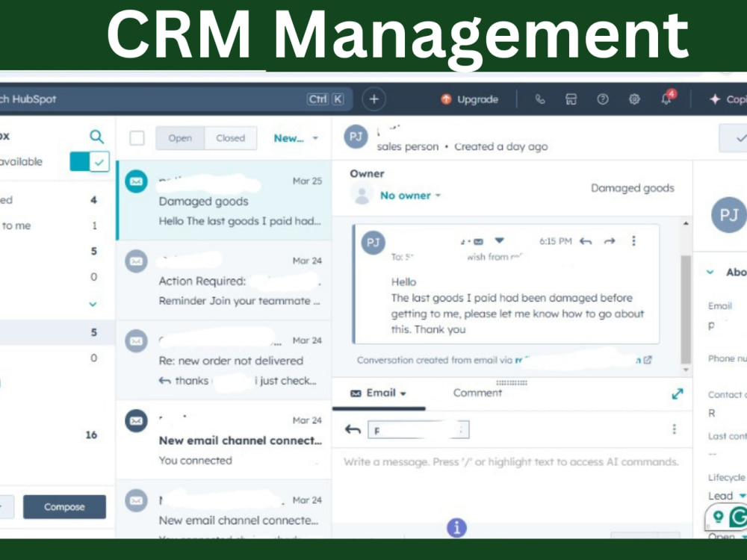Open the No owner dropdown
The height and width of the screenshot is (560, 747).
(409, 195)
